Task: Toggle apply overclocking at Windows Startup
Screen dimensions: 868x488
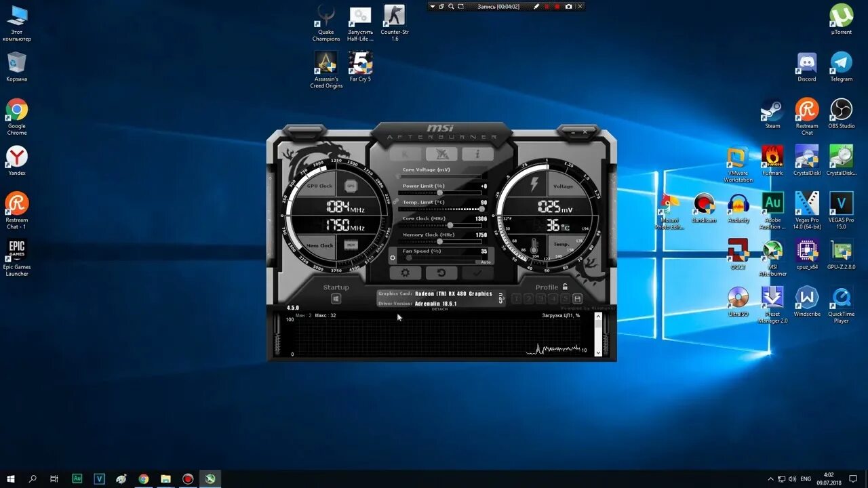Action: click(x=336, y=299)
